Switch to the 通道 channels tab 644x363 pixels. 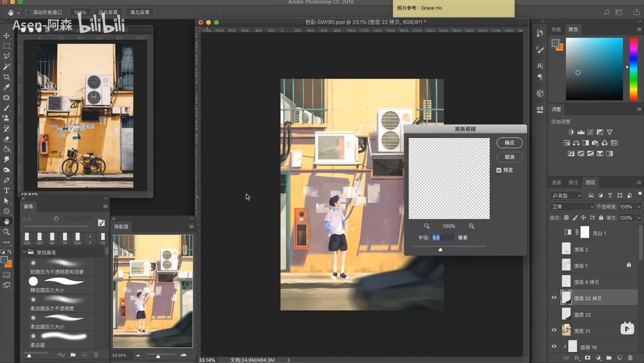pyautogui.click(x=556, y=182)
